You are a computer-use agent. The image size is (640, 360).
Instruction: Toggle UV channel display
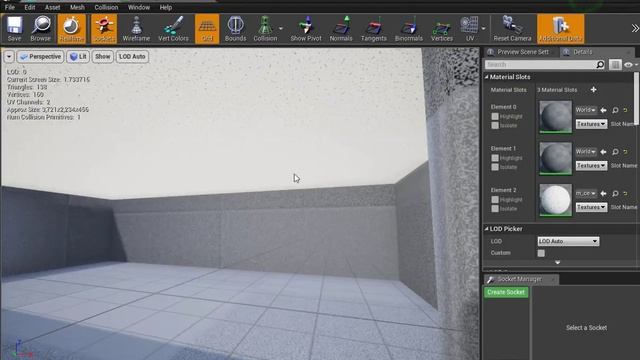click(470, 29)
